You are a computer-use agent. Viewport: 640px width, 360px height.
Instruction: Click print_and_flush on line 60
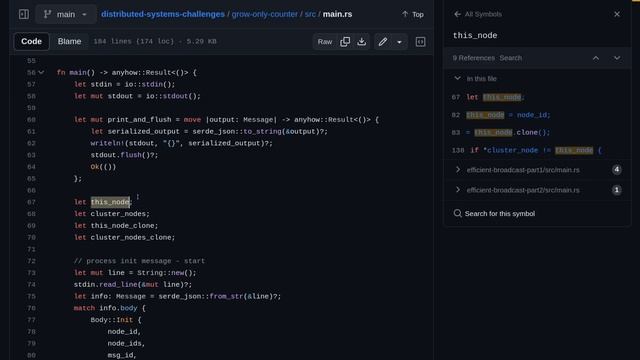[x=139, y=120]
